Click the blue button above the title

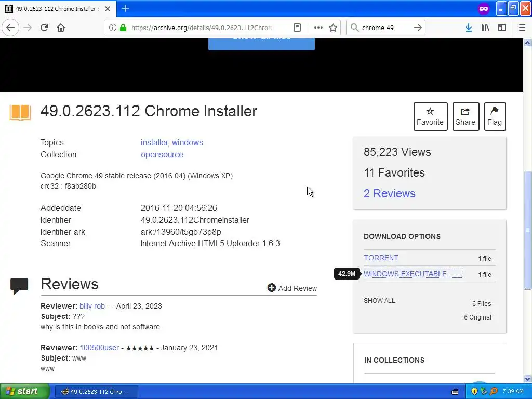tap(261, 44)
